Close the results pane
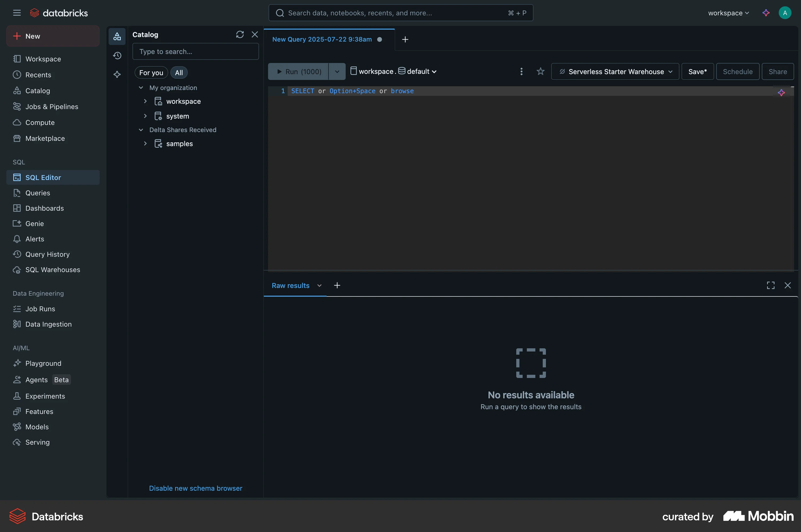The height and width of the screenshot is (532, 801). (x=787, y=285)
